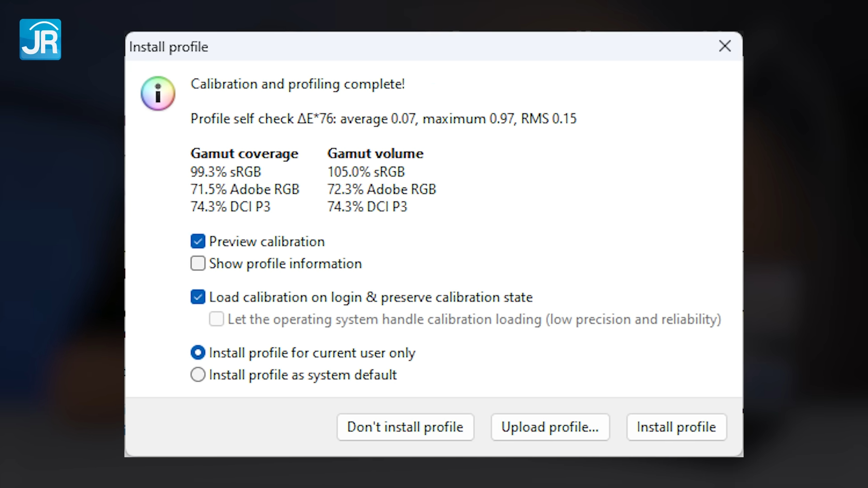The height and width of the screenshot is (488, 868).
Task: Enable Show profile information checkbox
Action: click(x=198, y=263)
